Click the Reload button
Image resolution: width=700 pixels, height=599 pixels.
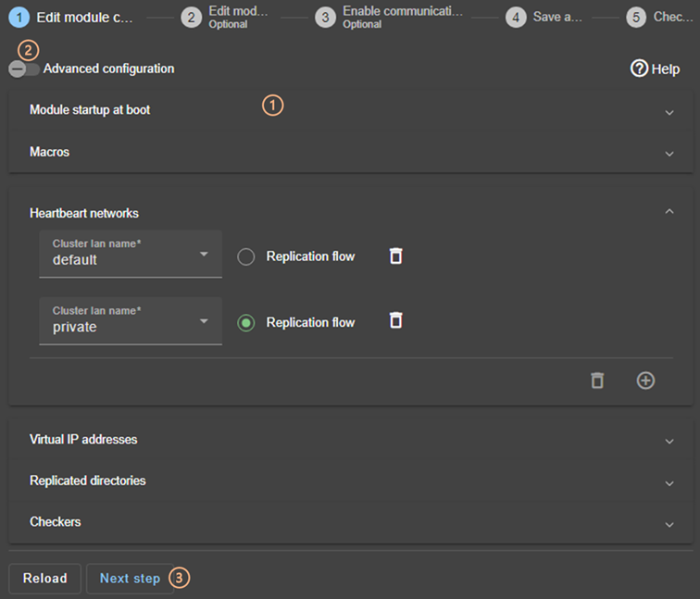click(45, 579)
